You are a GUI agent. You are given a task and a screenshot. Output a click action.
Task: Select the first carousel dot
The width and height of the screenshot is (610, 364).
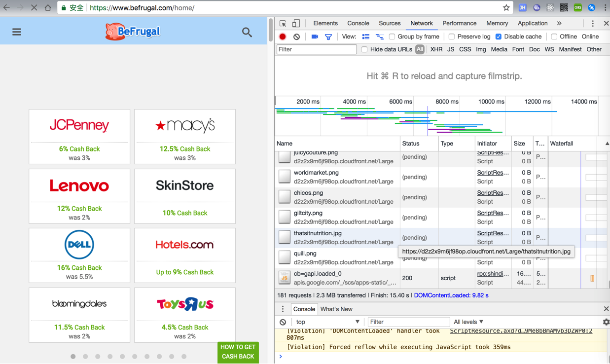click(73, 356)
